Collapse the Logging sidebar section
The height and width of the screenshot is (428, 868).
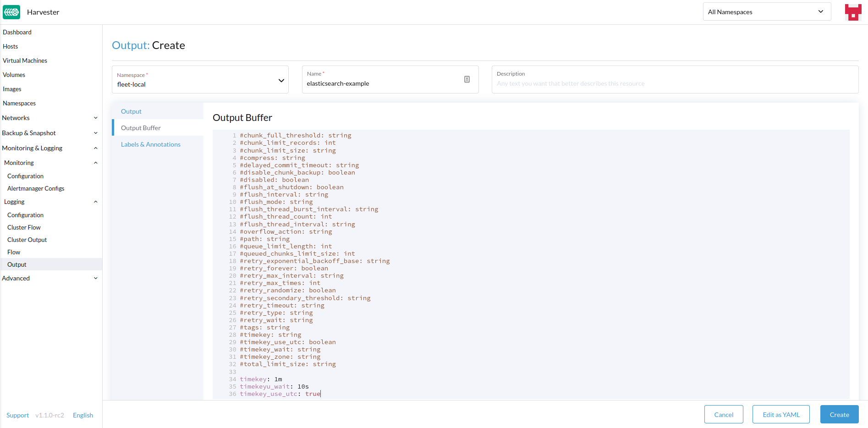point(96,202)
